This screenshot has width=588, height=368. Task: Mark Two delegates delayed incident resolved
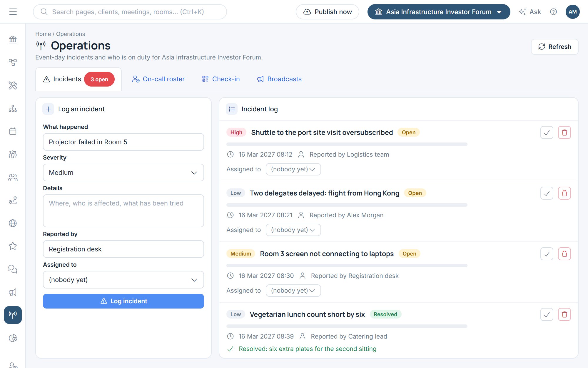pos(547,193)
